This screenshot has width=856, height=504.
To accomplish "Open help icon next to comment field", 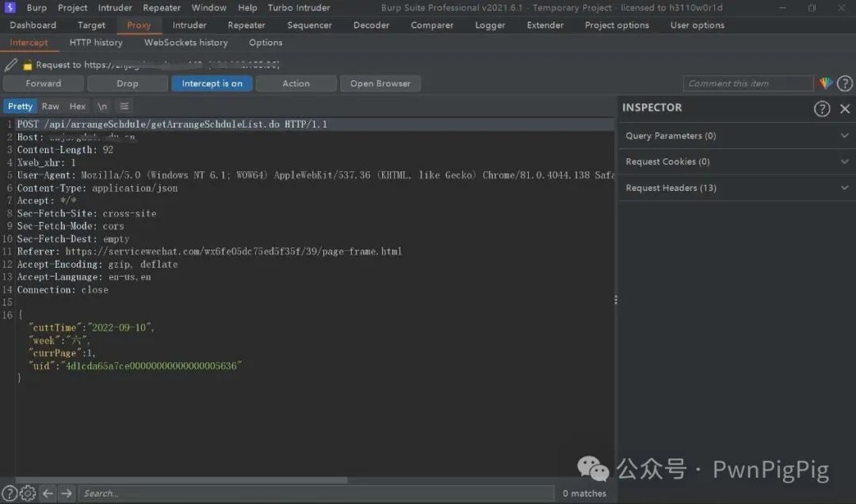I will click(x=845, y=83).
